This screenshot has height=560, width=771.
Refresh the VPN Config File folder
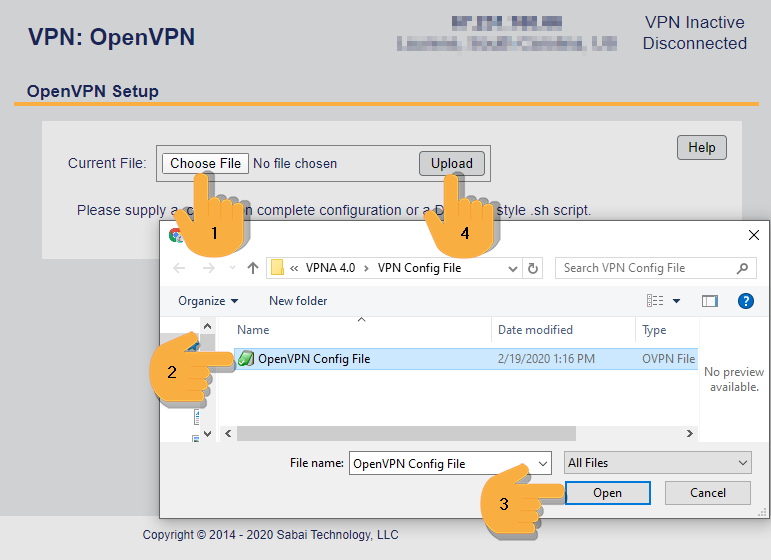(533, 268)
